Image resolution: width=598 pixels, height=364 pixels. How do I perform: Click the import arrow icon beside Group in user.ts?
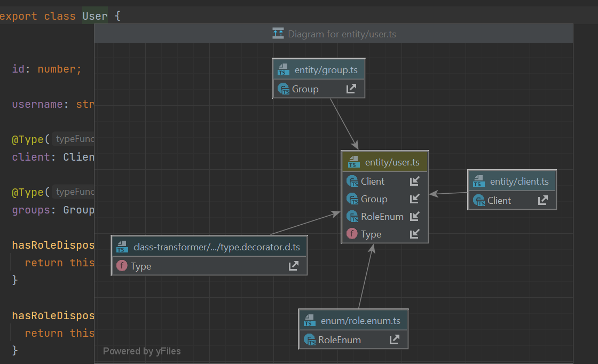click(414, 199)
